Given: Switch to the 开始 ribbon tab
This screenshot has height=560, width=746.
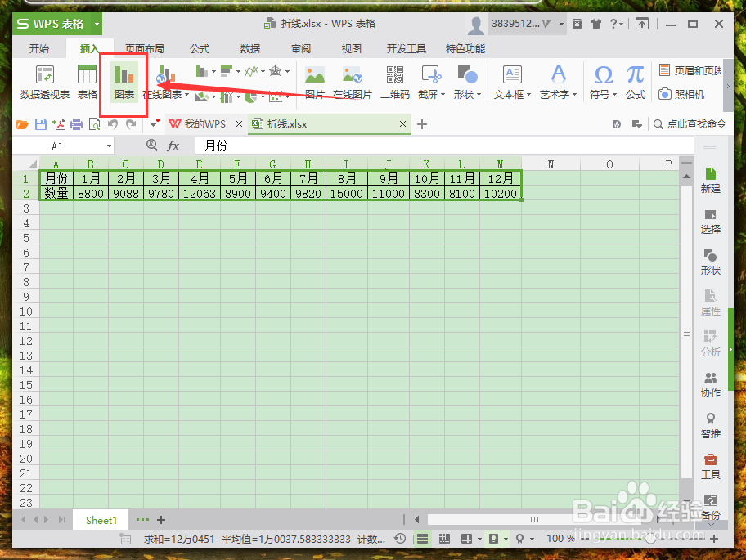Looking at the screenshot, I should (x=39, y=48).
